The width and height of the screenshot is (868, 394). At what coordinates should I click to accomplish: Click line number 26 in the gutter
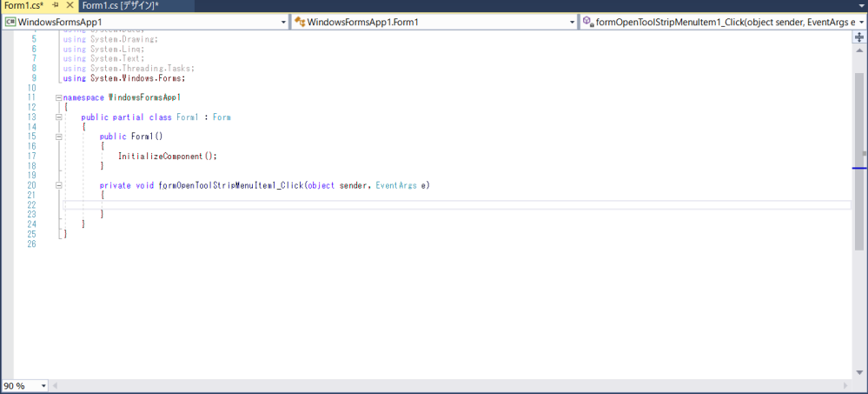click(31, 244)
